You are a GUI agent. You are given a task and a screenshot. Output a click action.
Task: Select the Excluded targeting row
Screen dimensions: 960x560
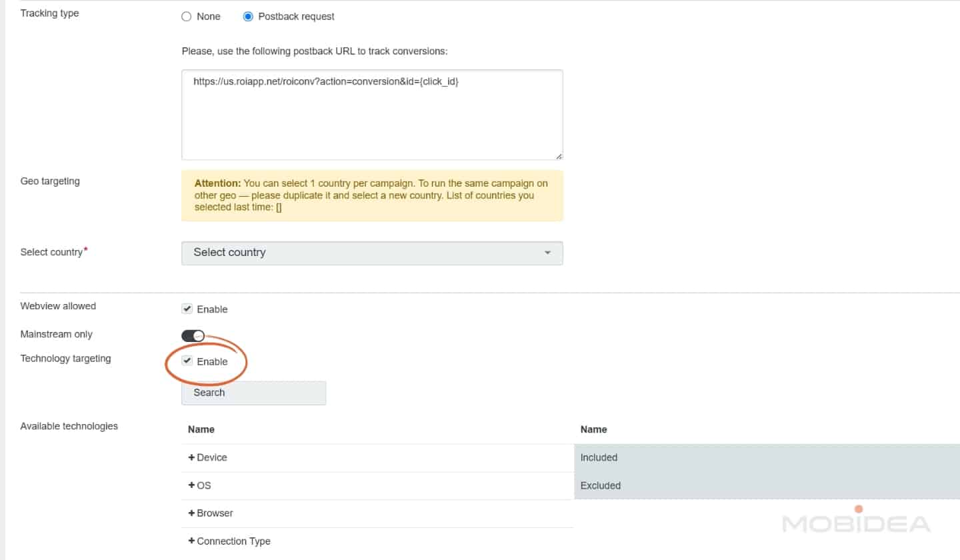[767, 486]
